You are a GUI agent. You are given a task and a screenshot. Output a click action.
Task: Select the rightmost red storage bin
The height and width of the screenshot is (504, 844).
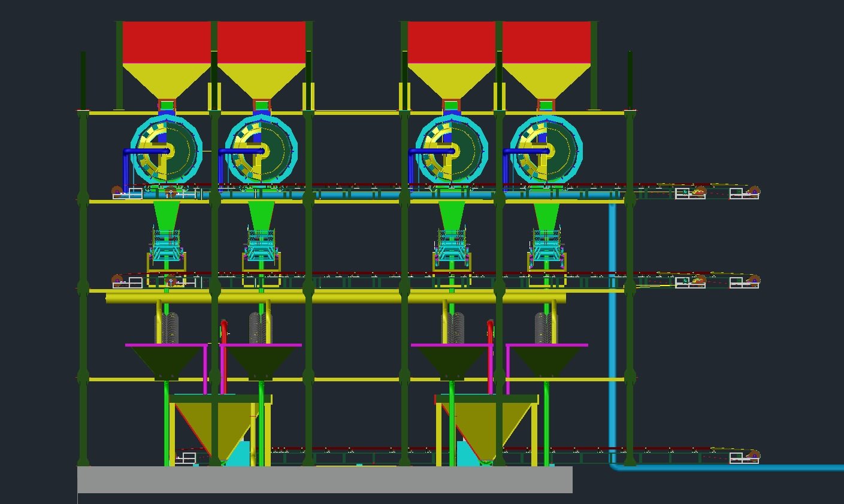pyautogui.click(x=546, y=42)
